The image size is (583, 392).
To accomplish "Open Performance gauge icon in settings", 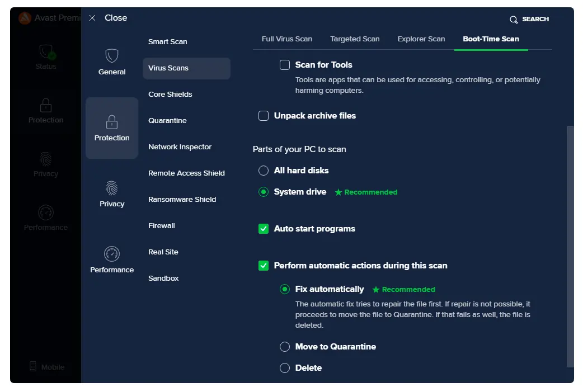I will 112,254.
